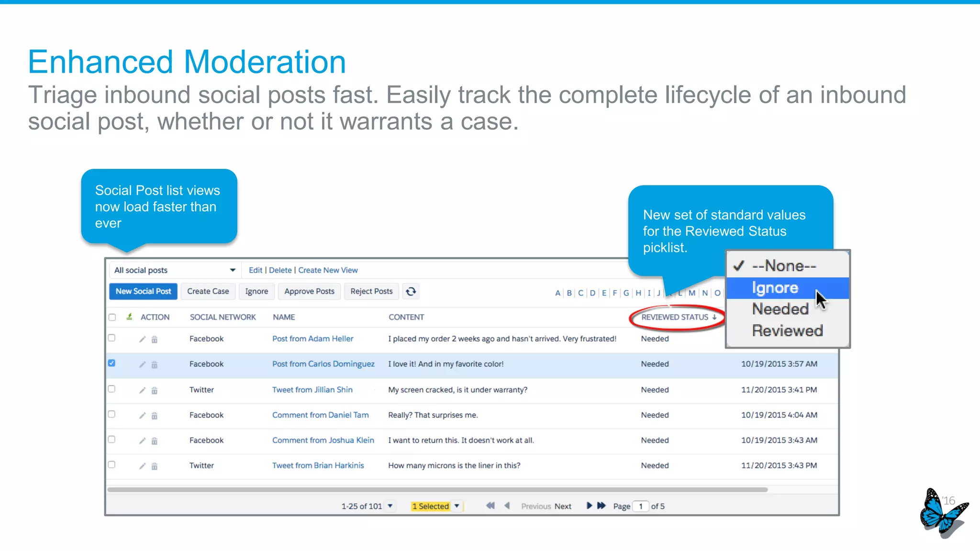Uncheck the Carlos Dominguez post checkbox
Screen dimensions: 980x551
112,363
